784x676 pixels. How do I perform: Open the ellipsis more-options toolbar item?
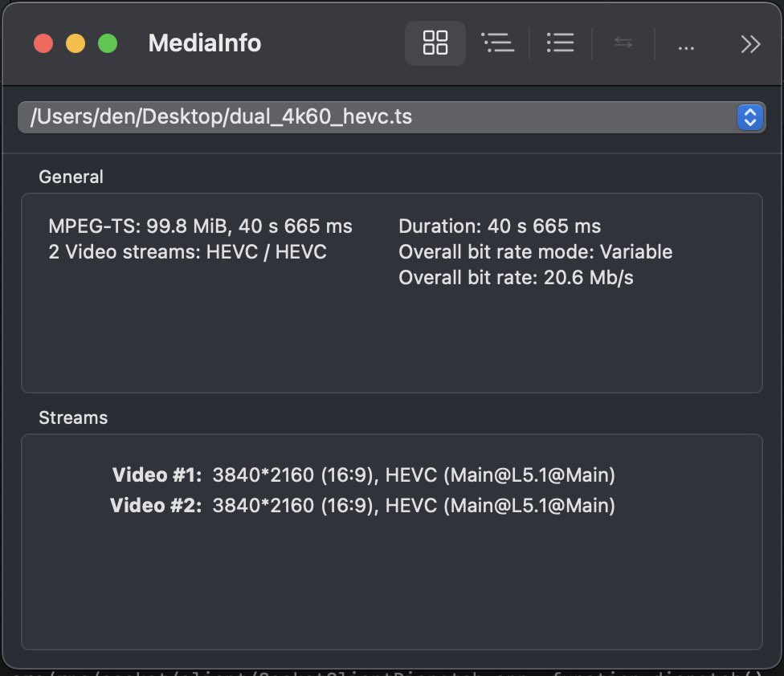pyautogui.click(x=686, y=48)
